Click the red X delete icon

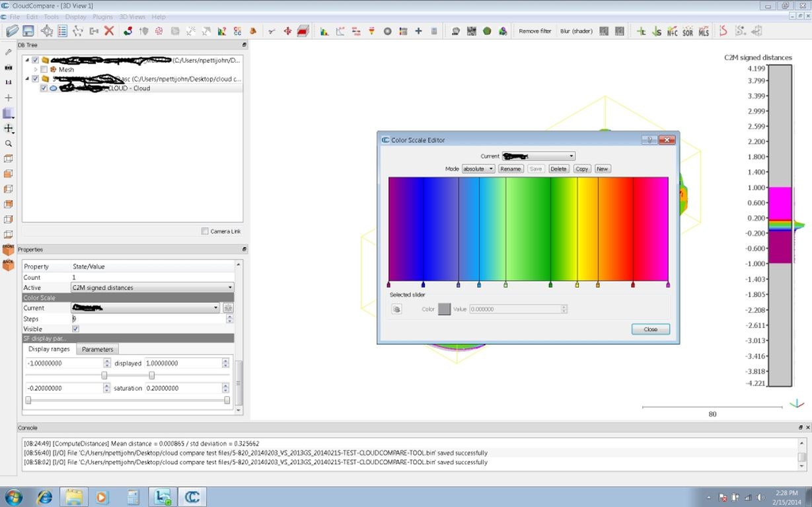(x=110, y=31)
